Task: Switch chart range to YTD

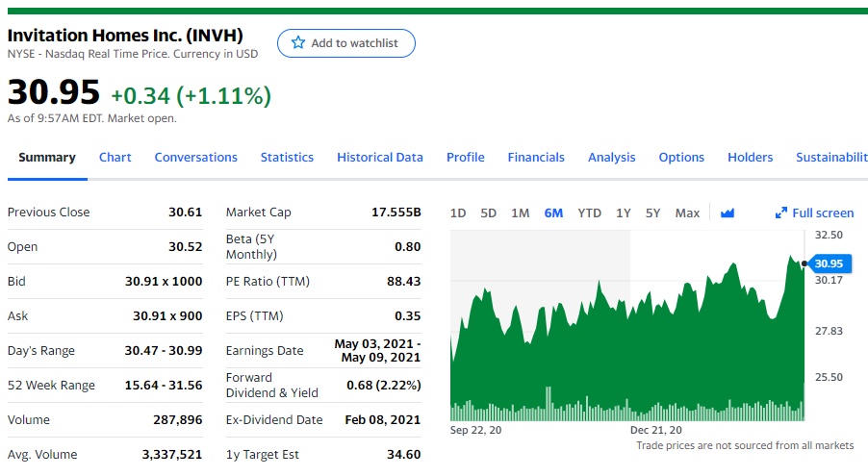Action: [x=589, y=213]
